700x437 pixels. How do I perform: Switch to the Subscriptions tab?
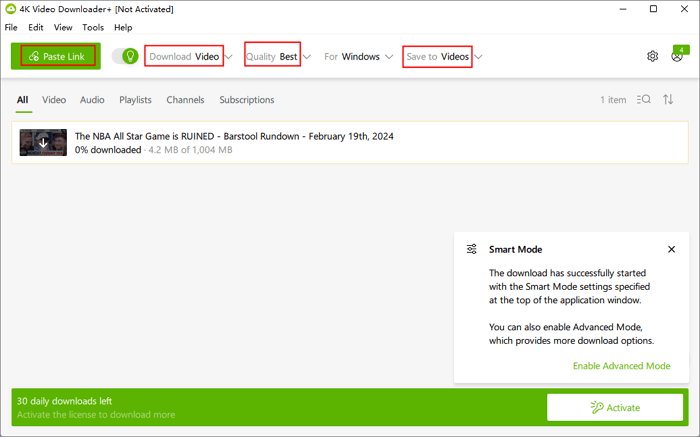click(246, 100)
